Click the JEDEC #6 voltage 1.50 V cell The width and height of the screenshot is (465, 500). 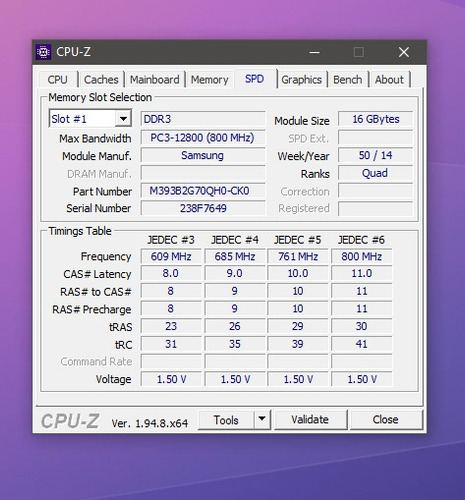pos(362,379)
